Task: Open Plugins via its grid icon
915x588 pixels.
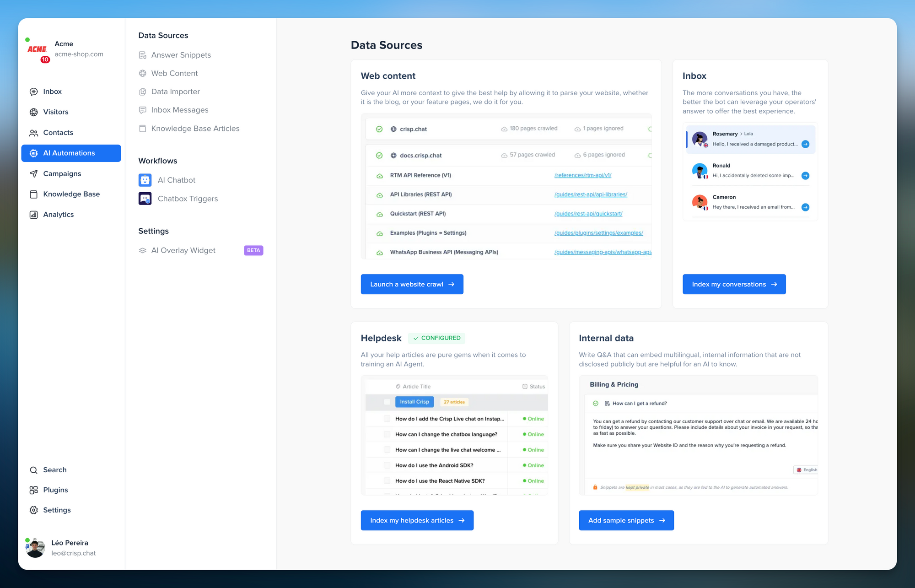Action: click(33, 490)
